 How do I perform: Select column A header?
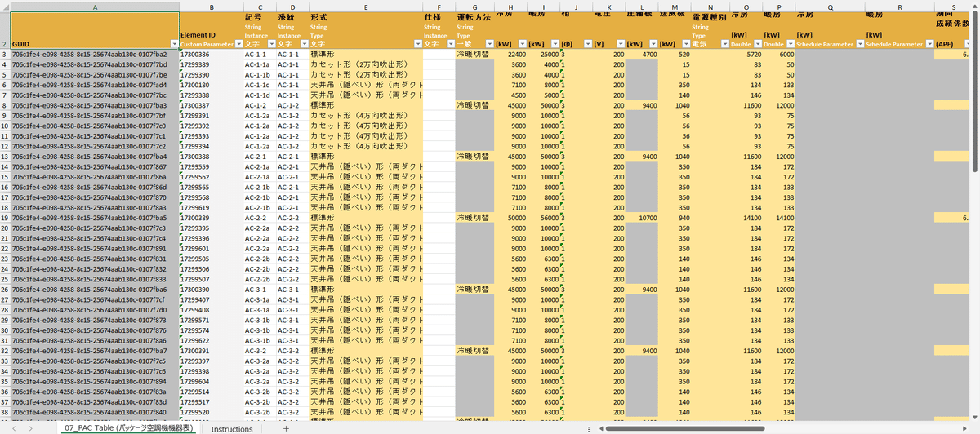pos(95,6)
